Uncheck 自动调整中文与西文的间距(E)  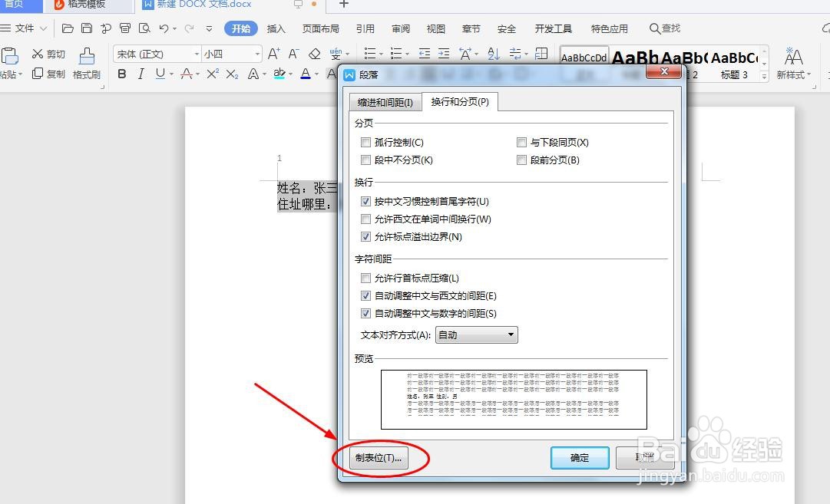pos(365,295)
